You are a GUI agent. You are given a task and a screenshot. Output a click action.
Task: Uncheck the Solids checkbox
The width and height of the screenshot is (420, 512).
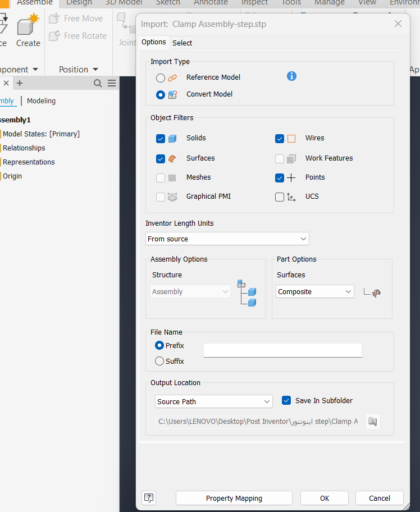161,139
